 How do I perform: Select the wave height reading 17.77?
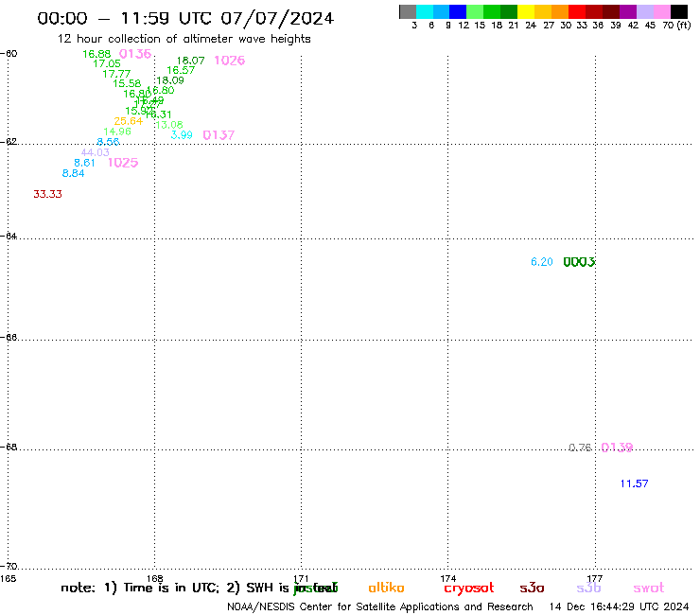click(116, 74)
